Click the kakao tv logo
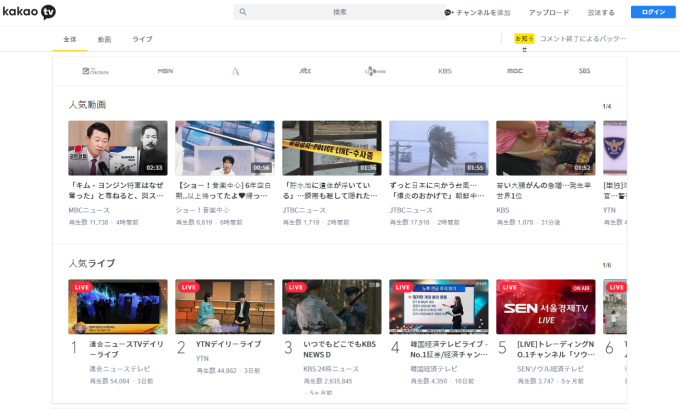The width and height of the screenshot is (680, 409). point(28,12)
